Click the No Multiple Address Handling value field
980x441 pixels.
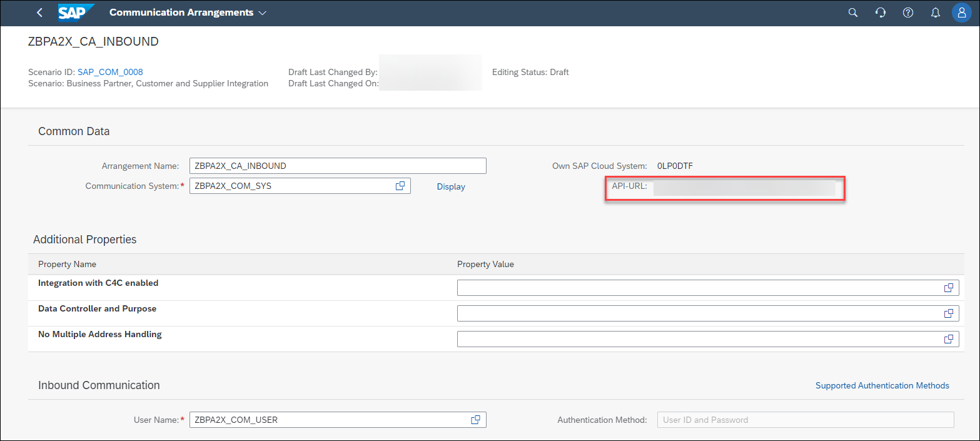click(x=708, y=339)
